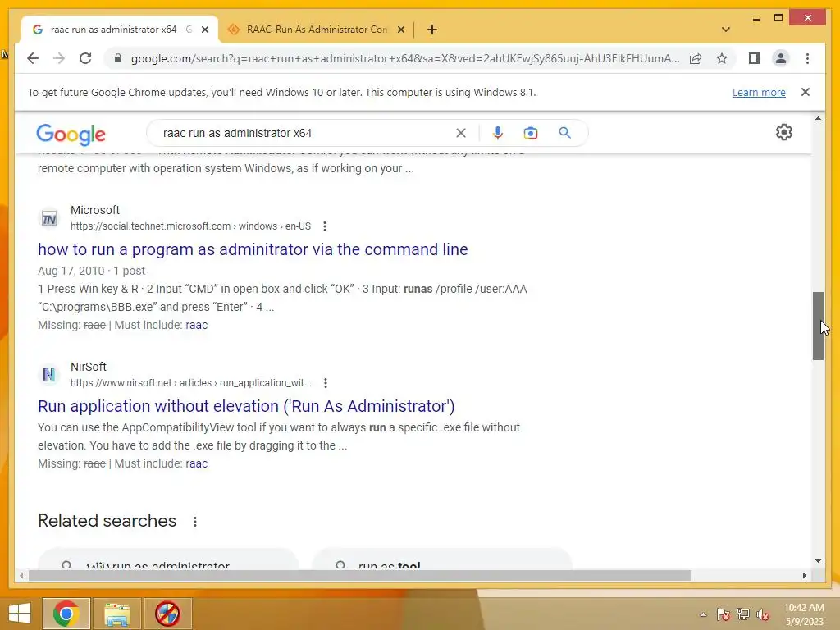Open the Windows Start button
Viewport: 840px width, 630px height.
[20, 614]
